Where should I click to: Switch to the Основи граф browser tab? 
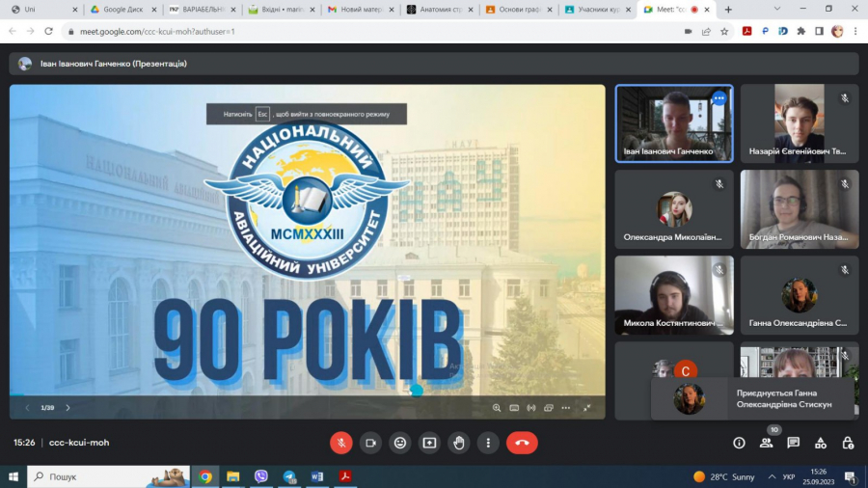tap(518, 9)
